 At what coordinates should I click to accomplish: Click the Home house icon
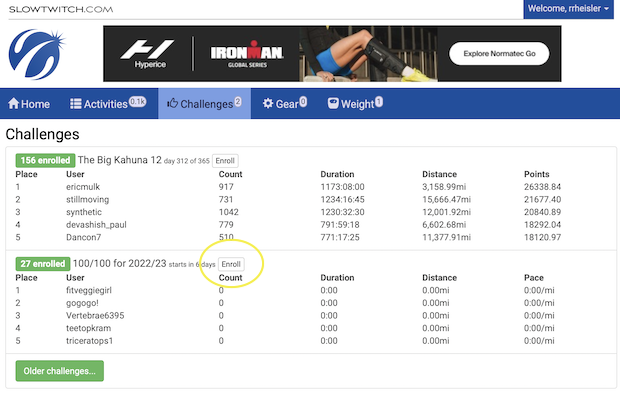[14, 104]
